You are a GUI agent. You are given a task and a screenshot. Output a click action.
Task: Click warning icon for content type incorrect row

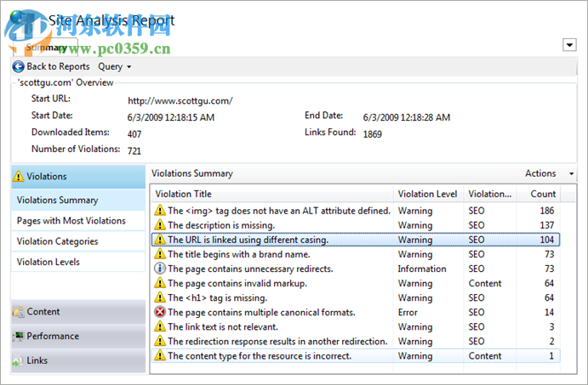point(160,355)
